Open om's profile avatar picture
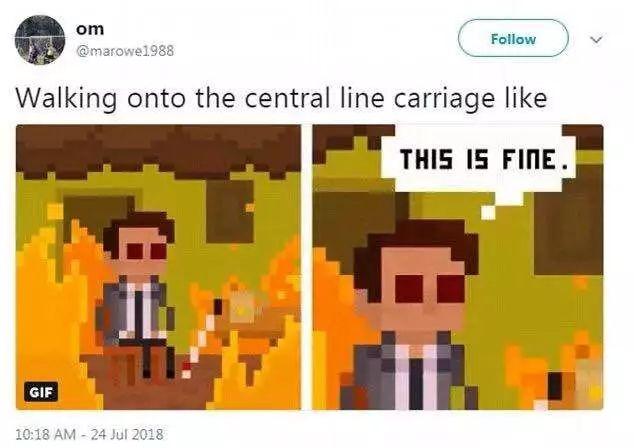Image resolution: width=634 pixels, height=448 pixels. (40, 40)
